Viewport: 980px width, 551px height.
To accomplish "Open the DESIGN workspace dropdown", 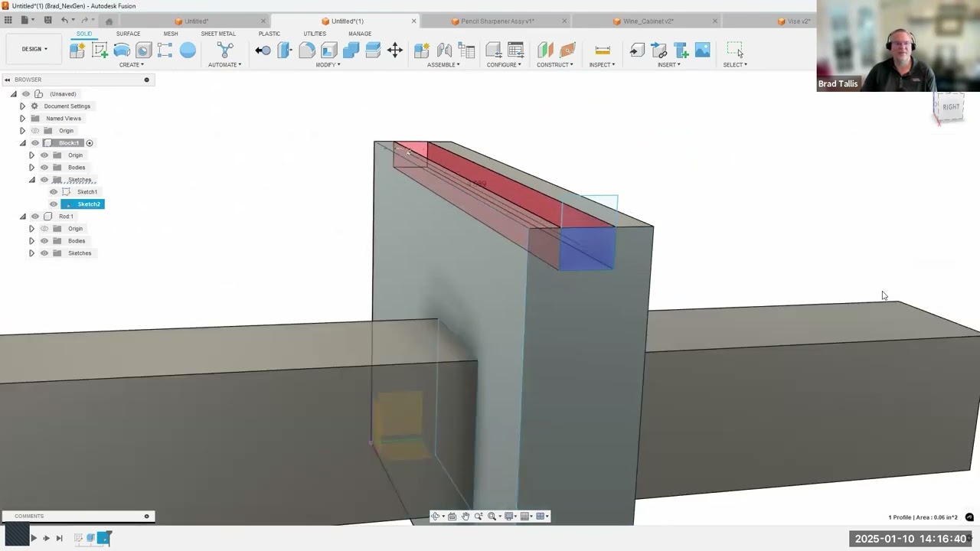I will tap(34, 49).
